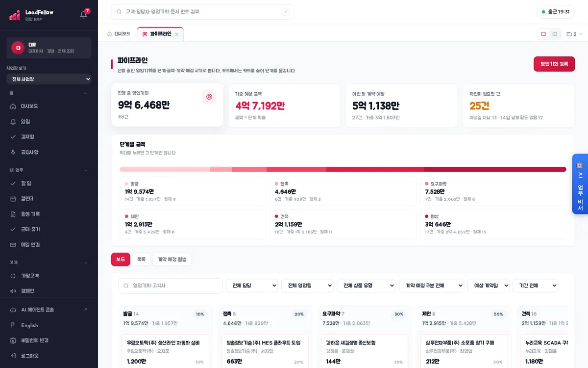Open 캠페인 in the sidebar

[x=49, y=290]
